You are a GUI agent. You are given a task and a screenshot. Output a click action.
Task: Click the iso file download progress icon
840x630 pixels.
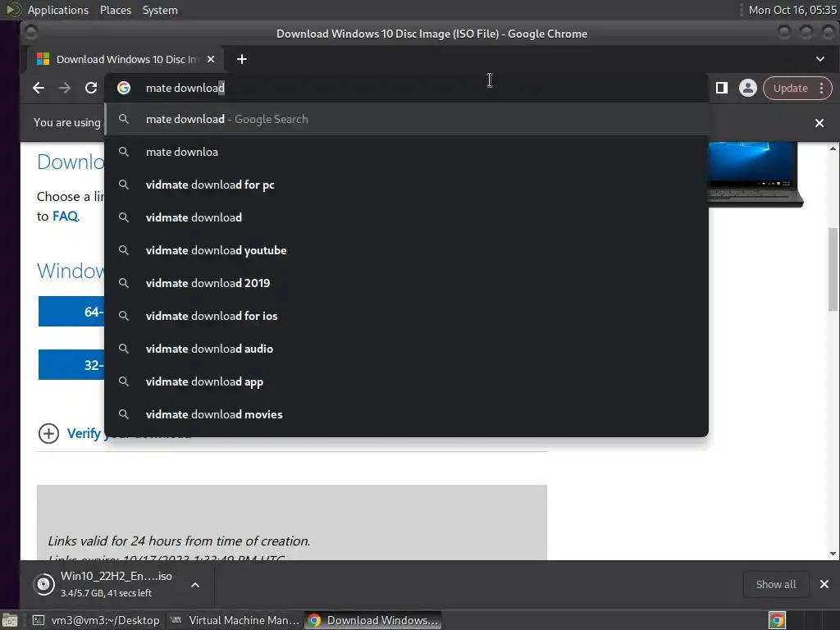click(x=44, y=584)
